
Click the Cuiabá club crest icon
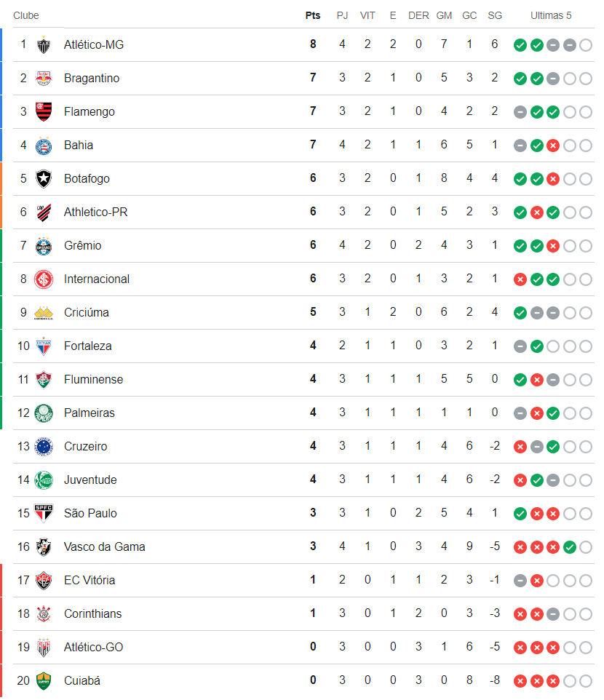[44, 681]
